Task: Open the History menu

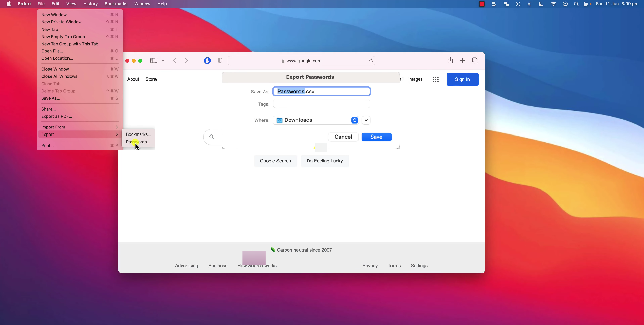Action: (x=90, y=4)
